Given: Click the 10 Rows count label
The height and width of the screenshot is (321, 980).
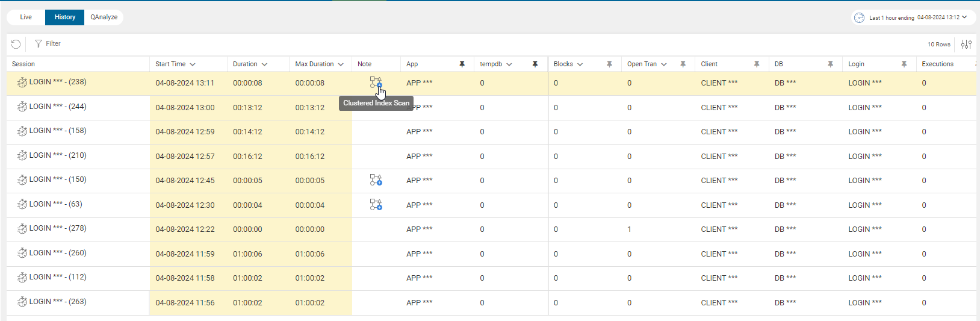Looking at the screenshot, I should pos(938,44).
